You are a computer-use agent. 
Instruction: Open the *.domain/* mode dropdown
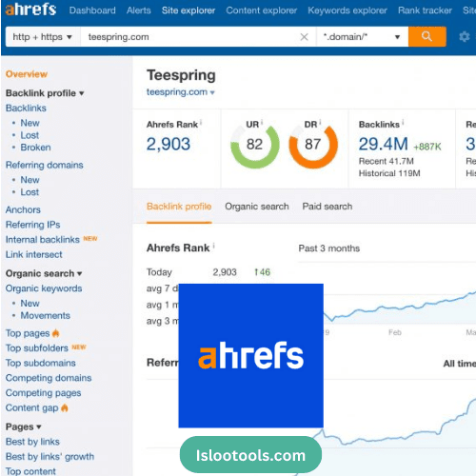tap(362, 37)
